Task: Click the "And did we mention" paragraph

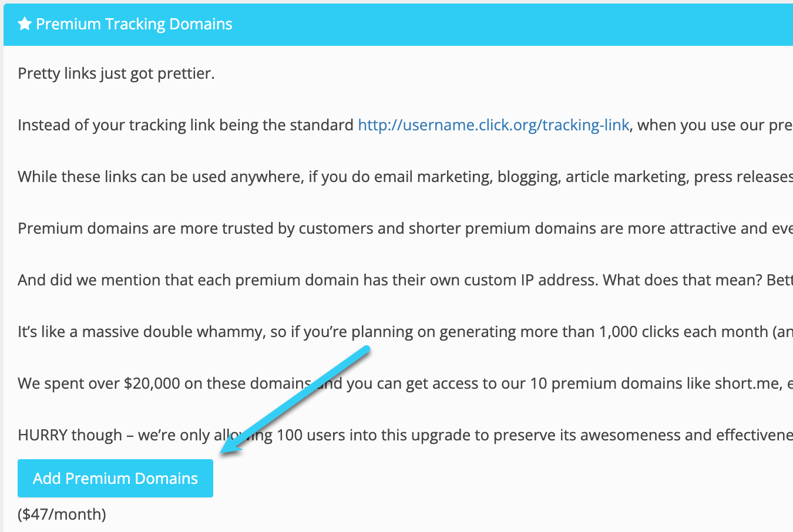Action: tap(405, 280)
